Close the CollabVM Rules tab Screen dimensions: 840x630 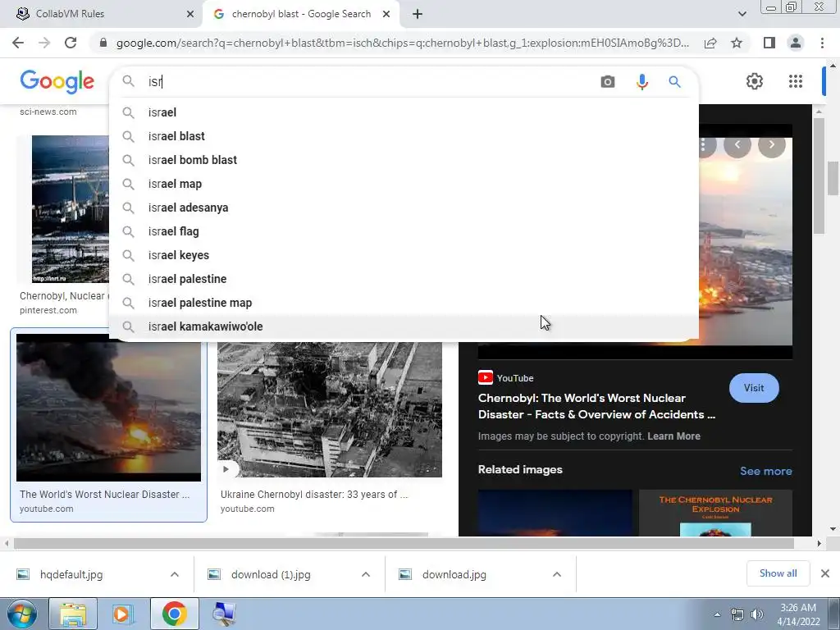190,15
